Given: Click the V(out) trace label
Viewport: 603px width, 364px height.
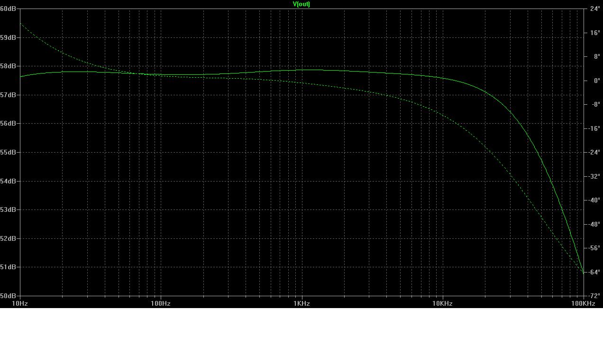Looking at the screenshot, I should pos(301,4).
